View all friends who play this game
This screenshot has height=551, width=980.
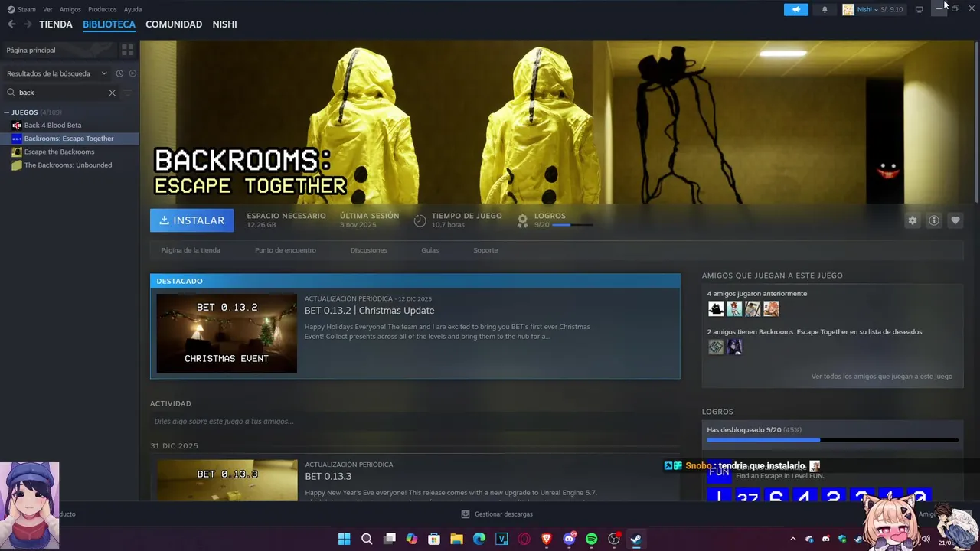point(882,377)
